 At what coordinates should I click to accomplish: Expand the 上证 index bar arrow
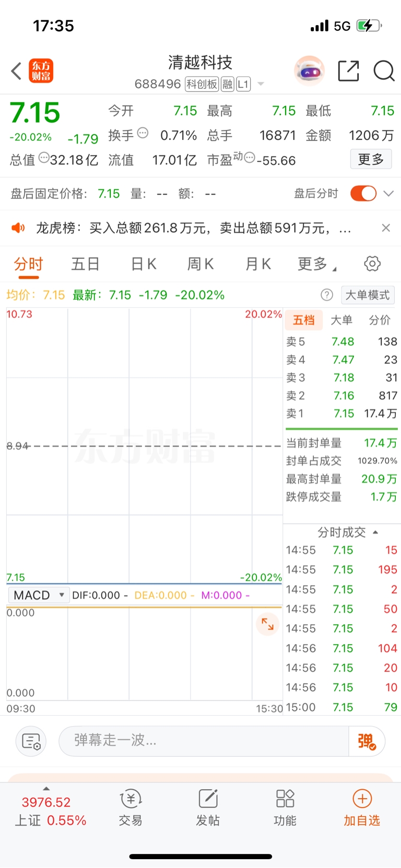(46, 788)
